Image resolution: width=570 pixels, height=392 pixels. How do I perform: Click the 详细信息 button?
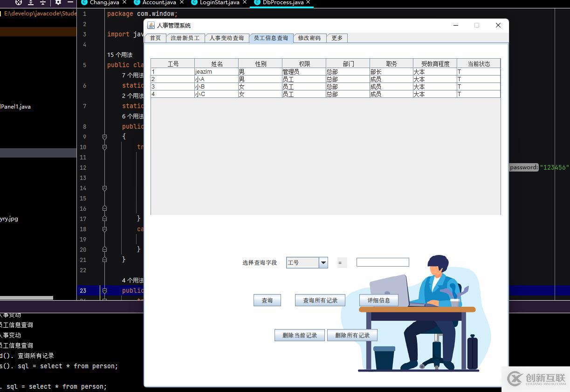[x=378, y=301]
